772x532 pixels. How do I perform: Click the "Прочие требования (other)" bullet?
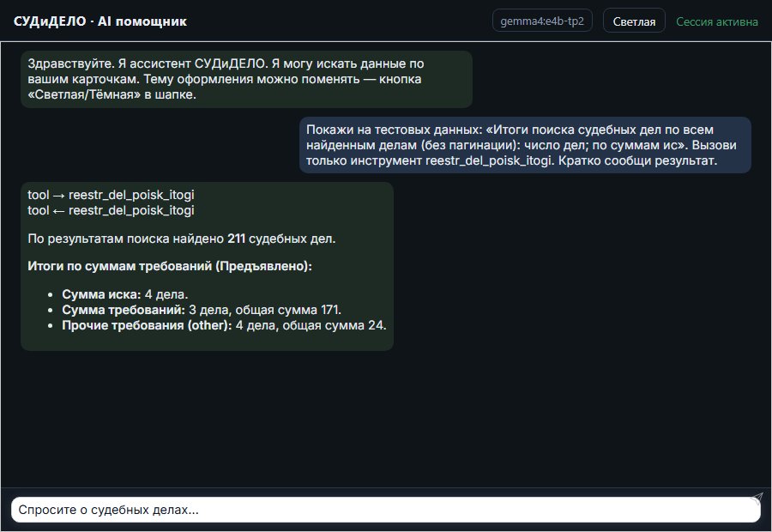tap(224, 325)
